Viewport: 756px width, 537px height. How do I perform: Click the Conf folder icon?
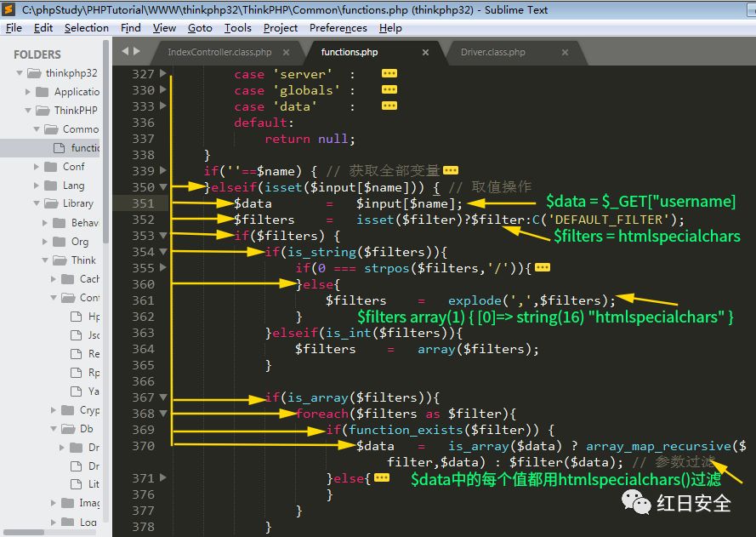51,167
